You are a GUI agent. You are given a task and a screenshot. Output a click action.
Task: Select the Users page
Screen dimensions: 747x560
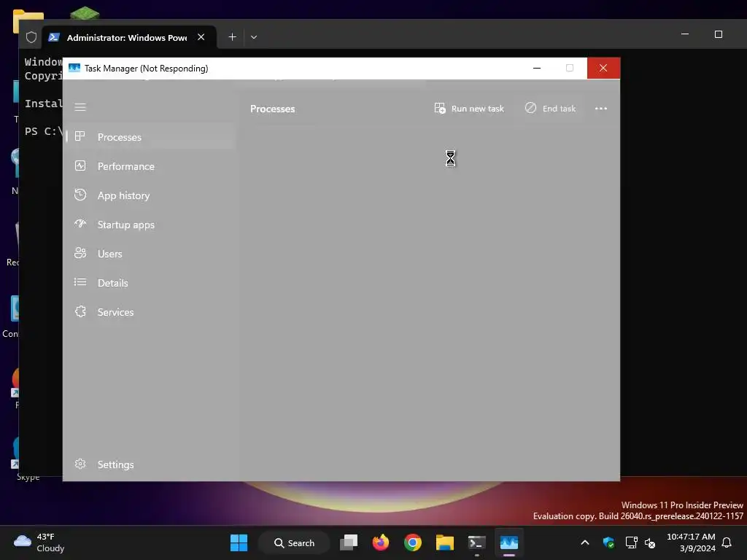click(150, 254)
